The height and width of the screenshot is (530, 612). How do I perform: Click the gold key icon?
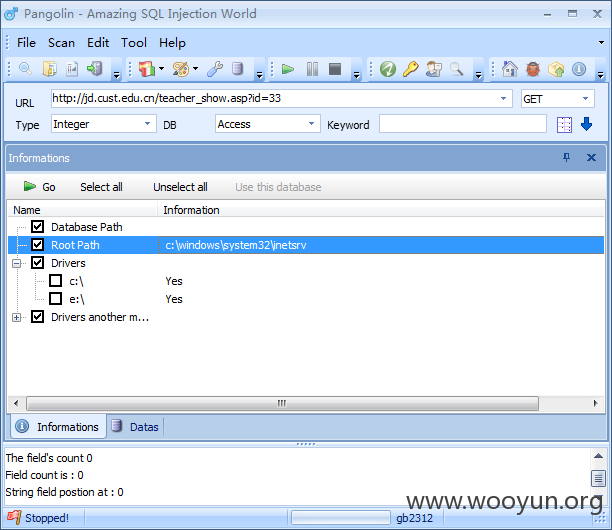(410, 69)
